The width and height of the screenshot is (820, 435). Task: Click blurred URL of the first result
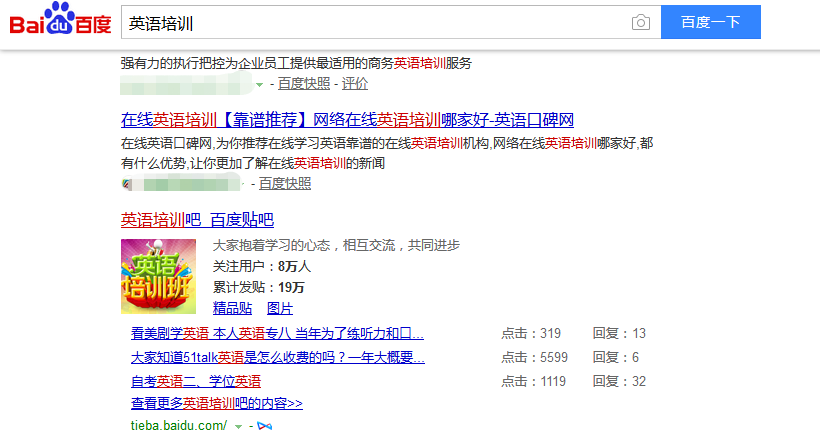[187, 84]
